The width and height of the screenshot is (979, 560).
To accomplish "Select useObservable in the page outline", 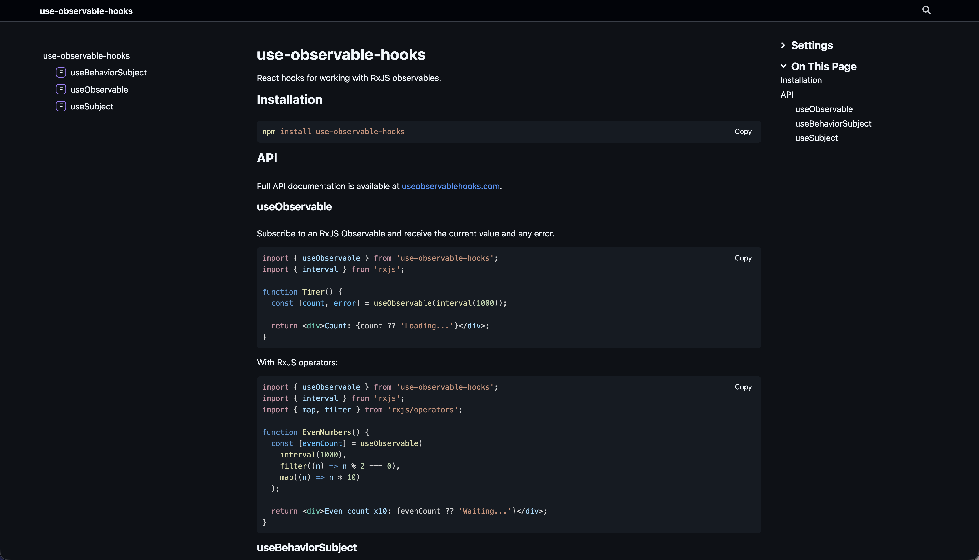I will 824,109.
